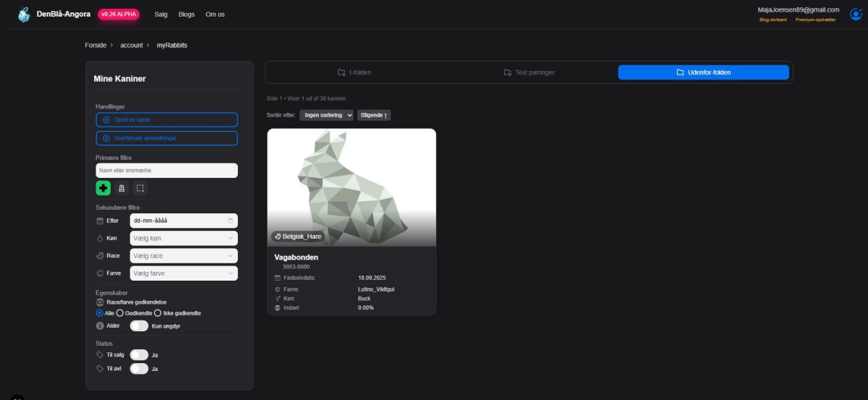Click the account breadcrumb link
868x400 pixels.
132,46
